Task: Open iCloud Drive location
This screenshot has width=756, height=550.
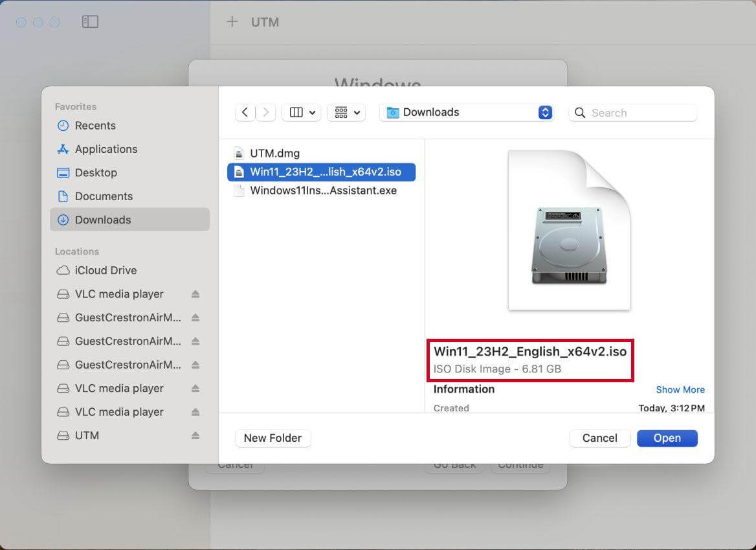Action: 129,270
